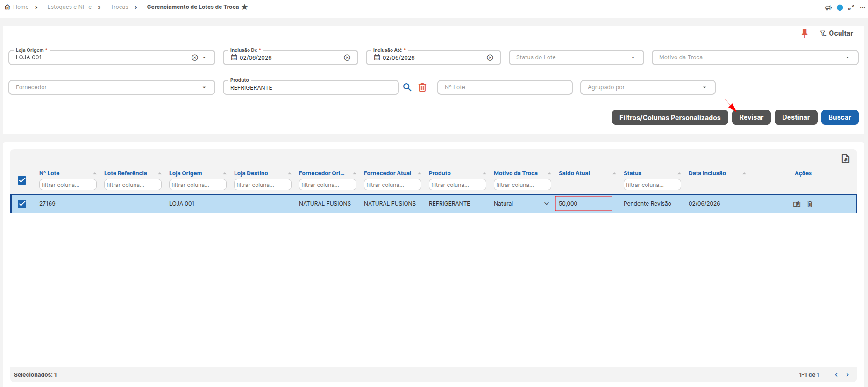Click the Produto REFRIGERANTE field
Screen dimensions: 868x387
[x=311, y=87]
